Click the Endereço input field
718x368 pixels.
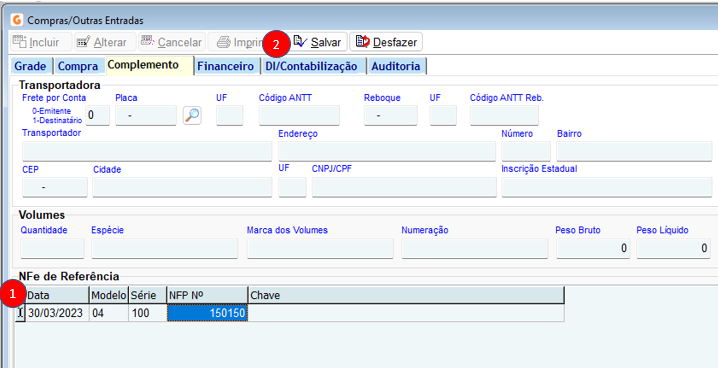[x=387, y=151]
